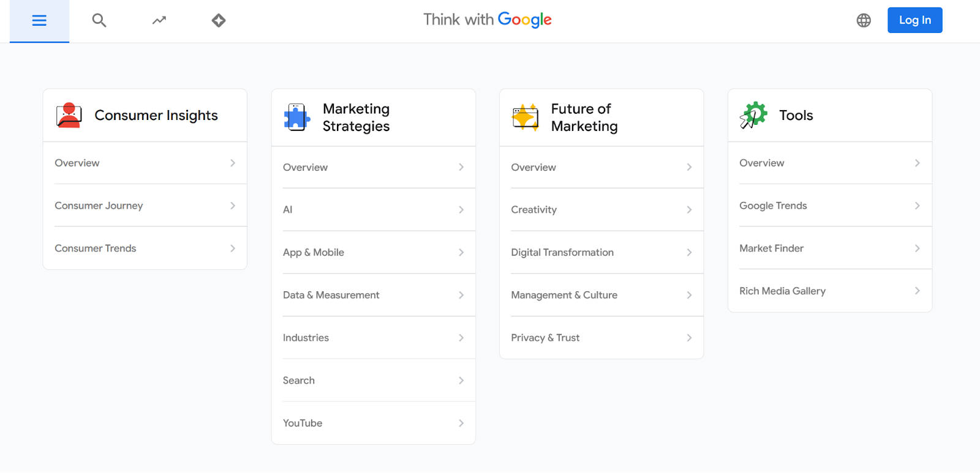
Task: Click the Log In button
Action: (x=914, y=20)
